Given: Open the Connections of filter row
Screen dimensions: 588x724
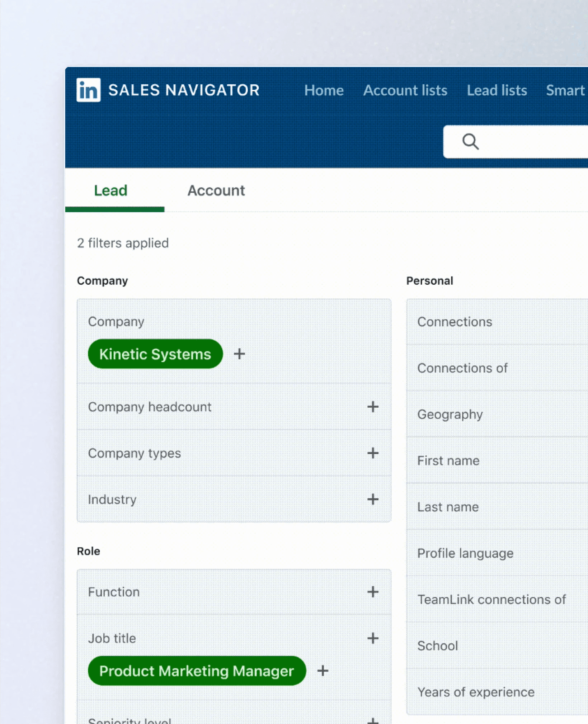Looking at the screenshot, I should click(497, 368).
